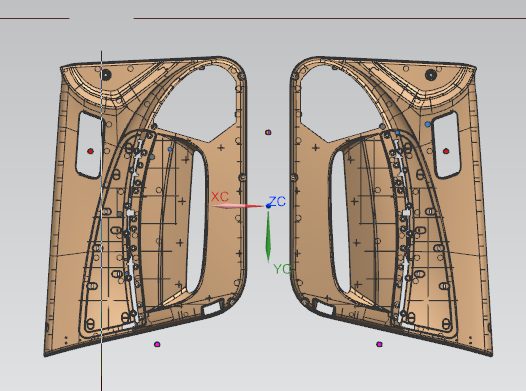Select magenta point below the left panel
This screenshot has height=391, width=526.
click(157, 344)
